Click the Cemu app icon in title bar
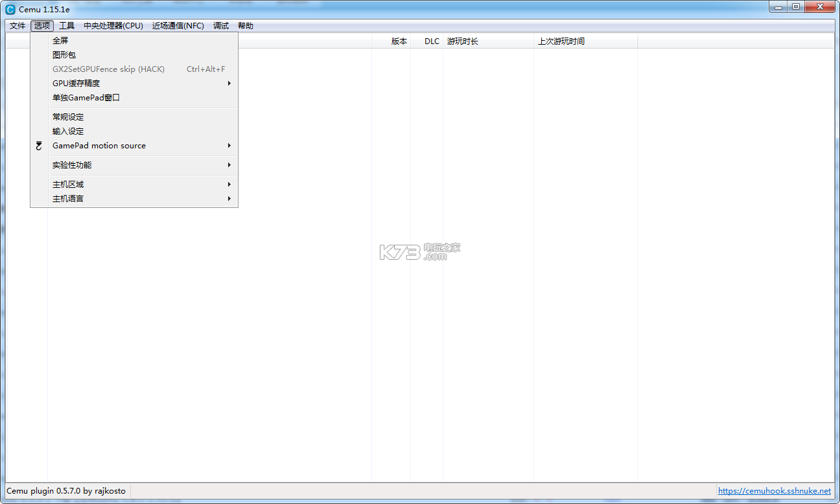Screen dimensions: 840x504 click(10, 10)
